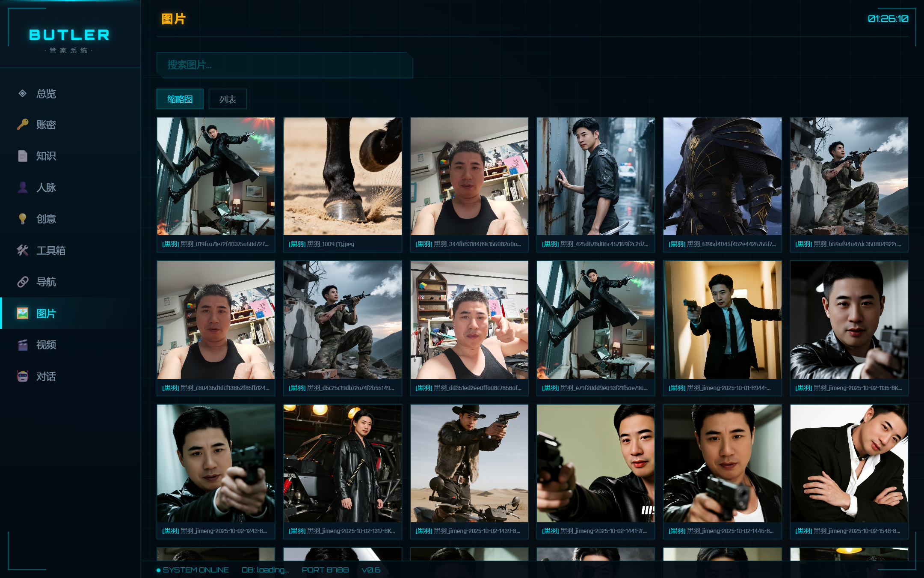The width and height of the screenshot is (924, 578).
Task: Select the document icon for 知识
Action: point(23,156)
